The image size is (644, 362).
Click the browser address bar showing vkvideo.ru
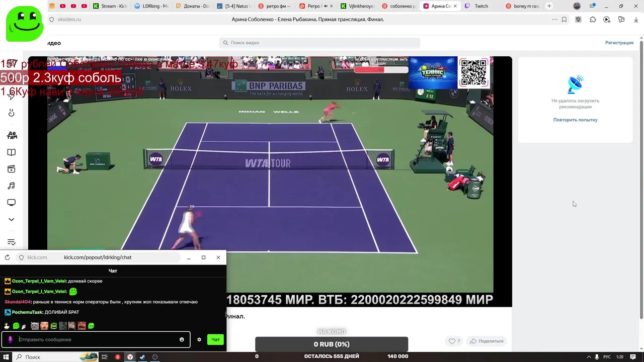point(307,19)
